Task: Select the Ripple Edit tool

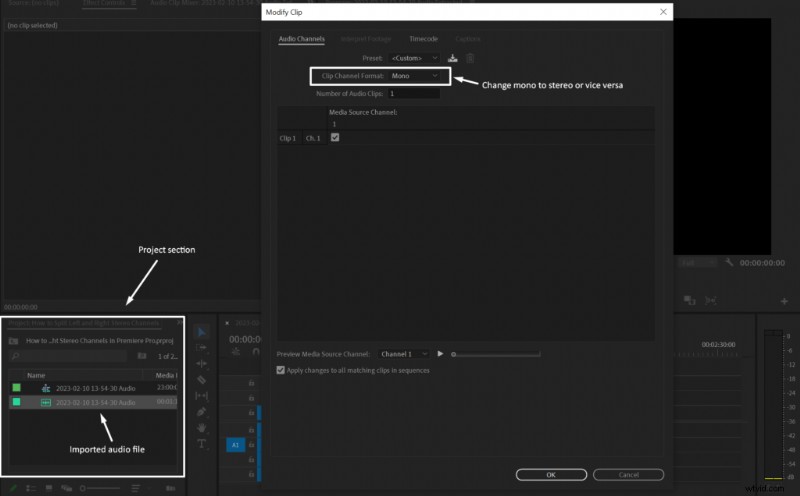Action: pos(202,364)
